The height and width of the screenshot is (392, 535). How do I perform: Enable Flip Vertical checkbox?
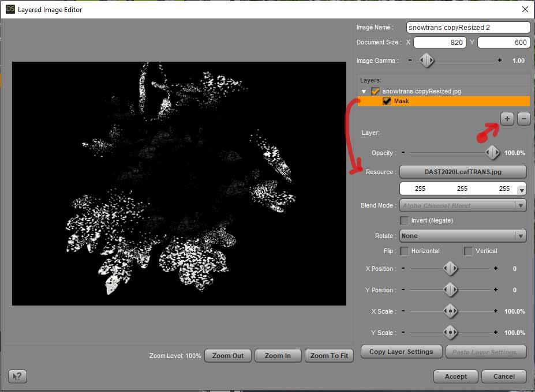[468, 251]
